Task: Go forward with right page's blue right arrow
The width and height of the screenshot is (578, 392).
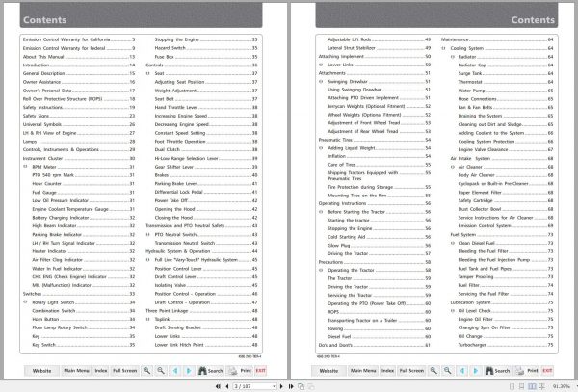Action: 476,371
